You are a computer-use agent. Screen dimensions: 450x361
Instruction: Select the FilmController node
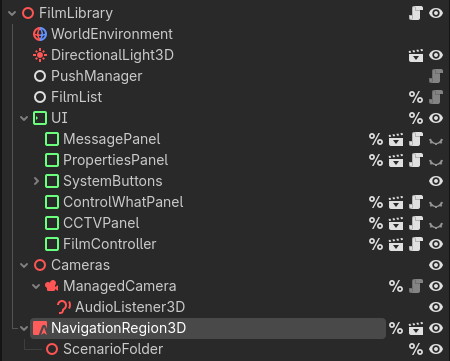click(110, 244)
